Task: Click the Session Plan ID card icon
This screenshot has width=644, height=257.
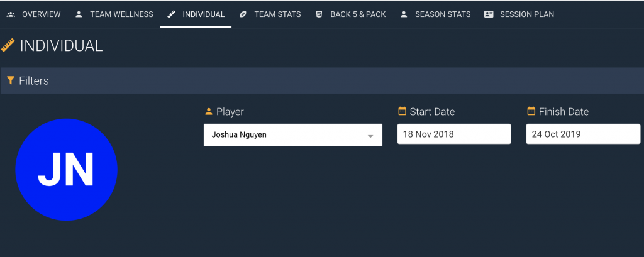Action: point(489,14)
